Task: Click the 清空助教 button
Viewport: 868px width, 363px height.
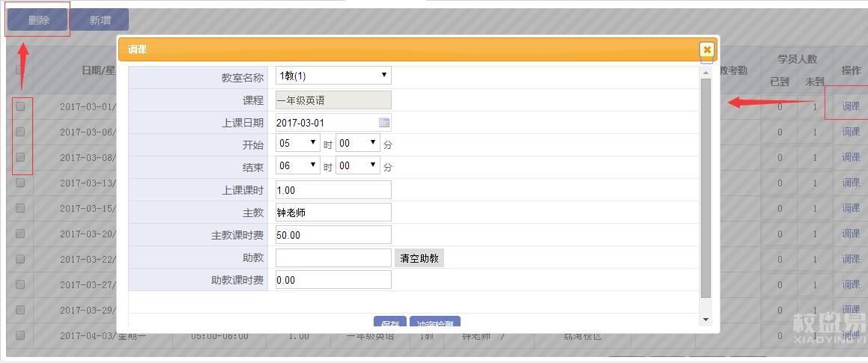Action: (419, 258)
